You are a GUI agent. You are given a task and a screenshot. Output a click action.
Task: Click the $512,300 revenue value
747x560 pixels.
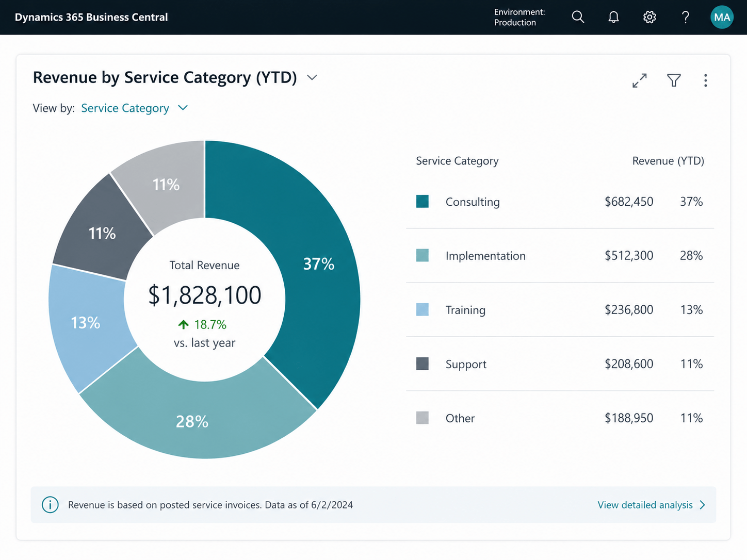coord(629,256)
